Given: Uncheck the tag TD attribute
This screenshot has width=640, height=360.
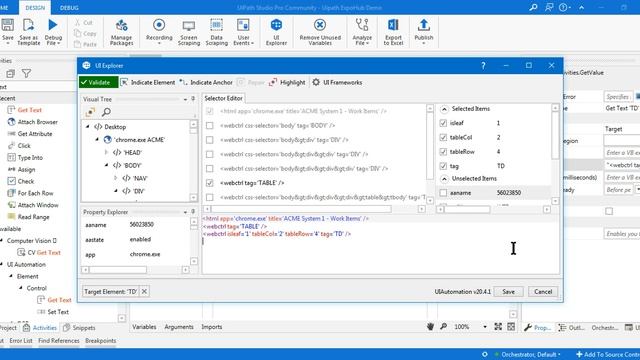Looking at the screenshot, I should pyautogui.click(x=443, y=166).
